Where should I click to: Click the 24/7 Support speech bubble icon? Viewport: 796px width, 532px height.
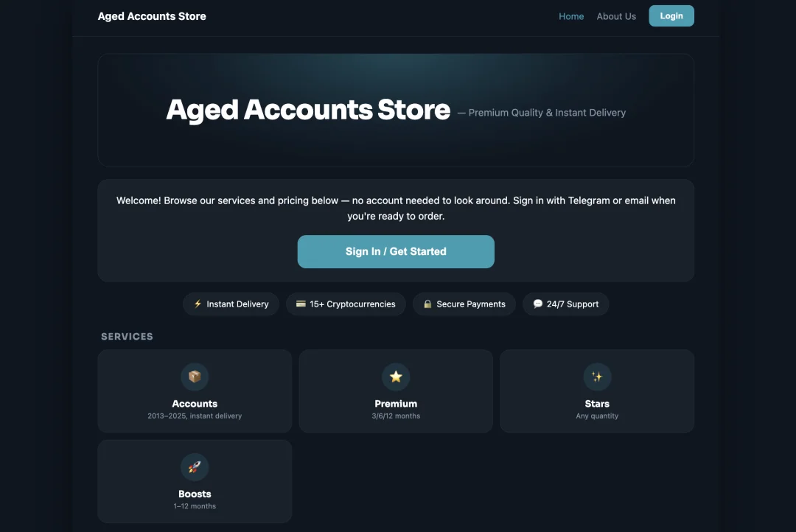click(x=537, y=304)
